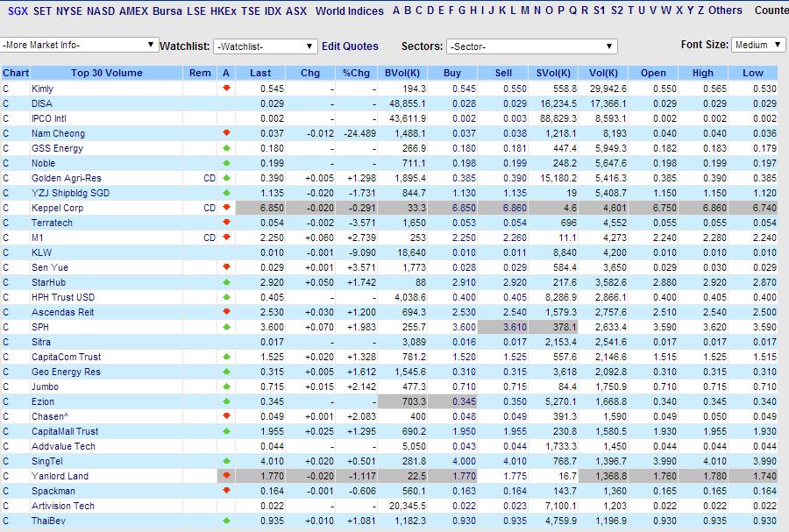Filter counters by S1
Screen dimensions: 789x532
tap(600, 10)
